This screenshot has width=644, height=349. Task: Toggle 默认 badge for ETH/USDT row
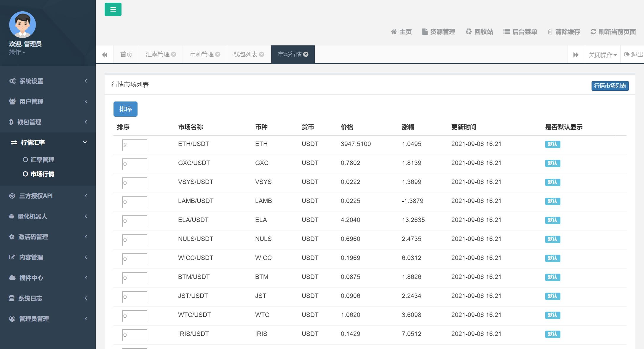pos(552,144)
